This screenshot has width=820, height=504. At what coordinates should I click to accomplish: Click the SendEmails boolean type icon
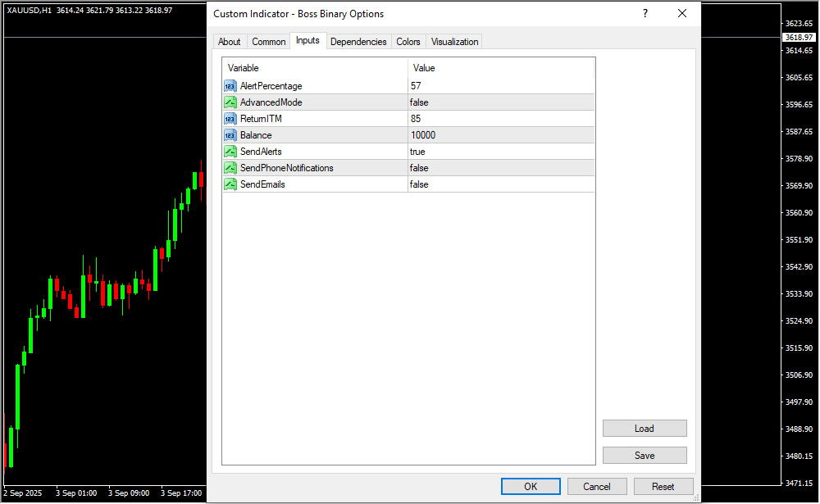(x=230, y=184)
